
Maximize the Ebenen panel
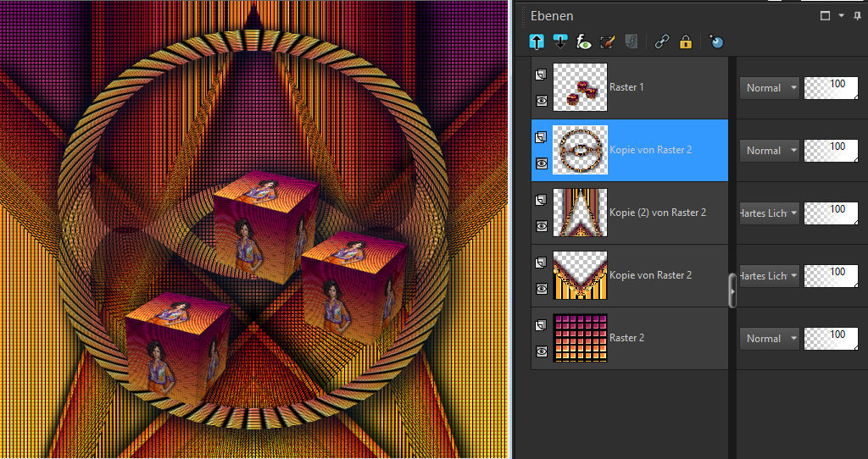coord(825,15)
